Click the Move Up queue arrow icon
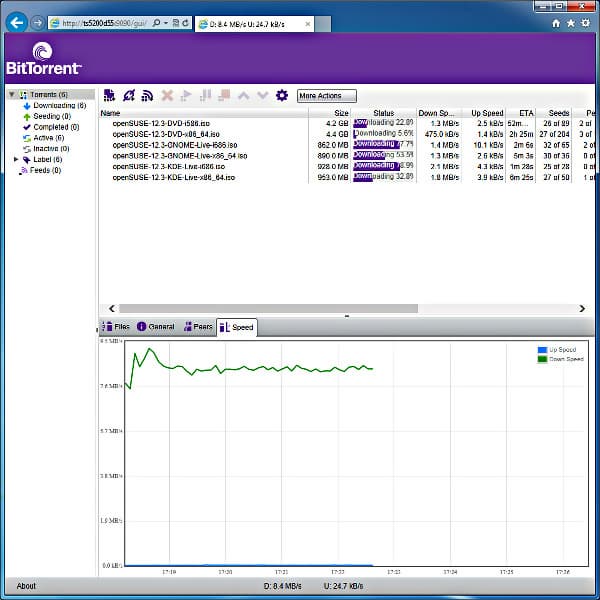This screenshot has width=600, height=600. tap(244, 95)
